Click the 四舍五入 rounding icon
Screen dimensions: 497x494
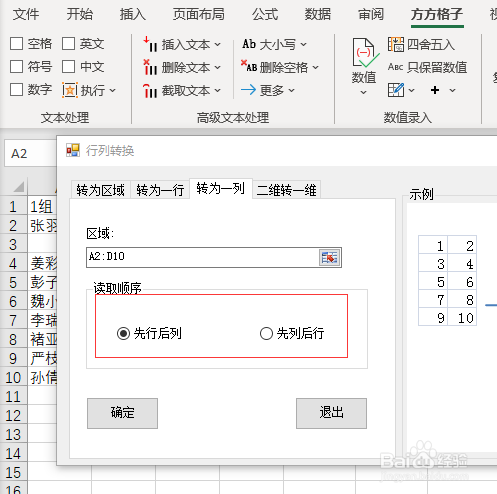(x=396, y=44)
